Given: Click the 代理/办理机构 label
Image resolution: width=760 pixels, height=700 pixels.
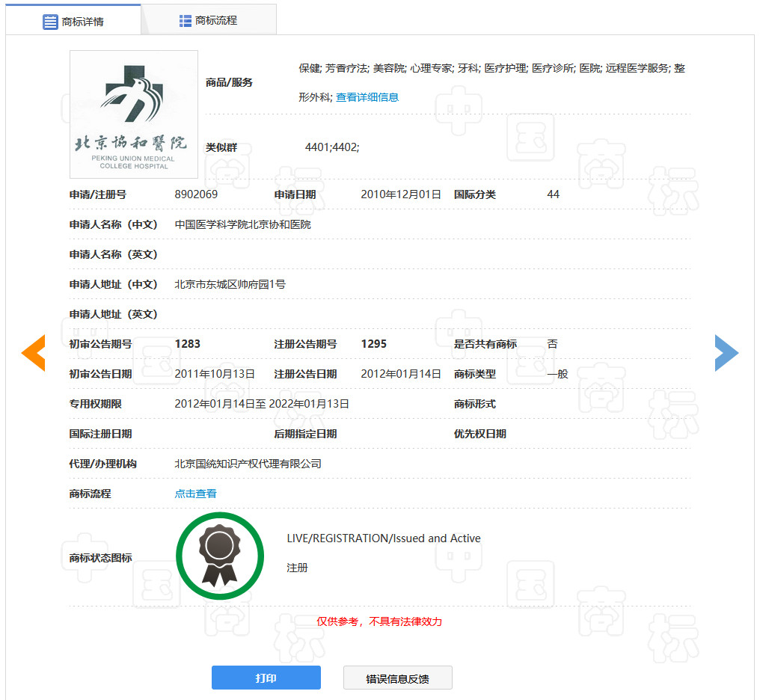Looking at the screenshot, I should [x=102, y=464].
